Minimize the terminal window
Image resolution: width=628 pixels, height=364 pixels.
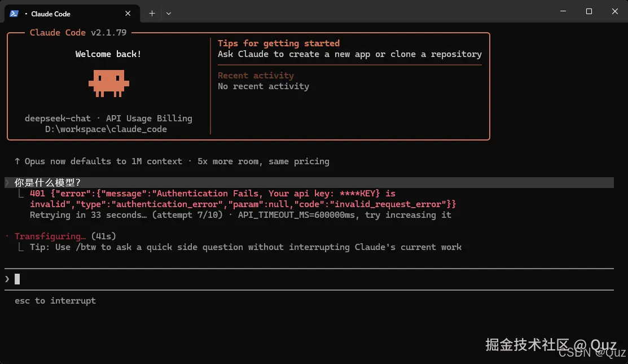[563, 11]
